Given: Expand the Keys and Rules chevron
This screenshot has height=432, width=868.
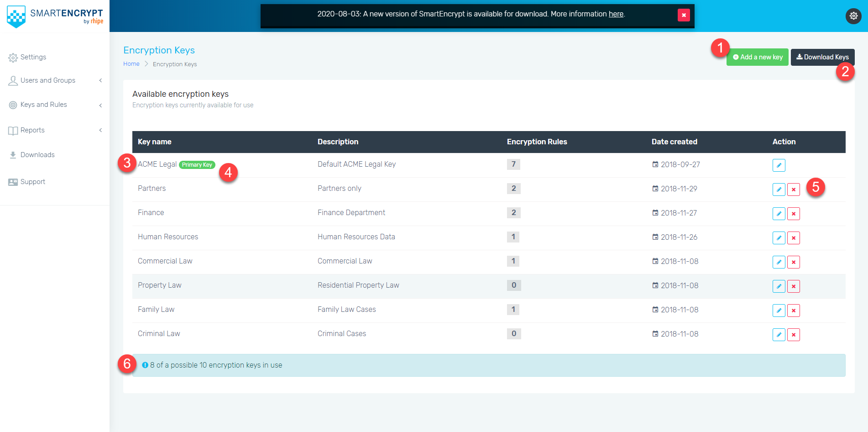Looking at the screenshot, I should [x=100, y=105].
